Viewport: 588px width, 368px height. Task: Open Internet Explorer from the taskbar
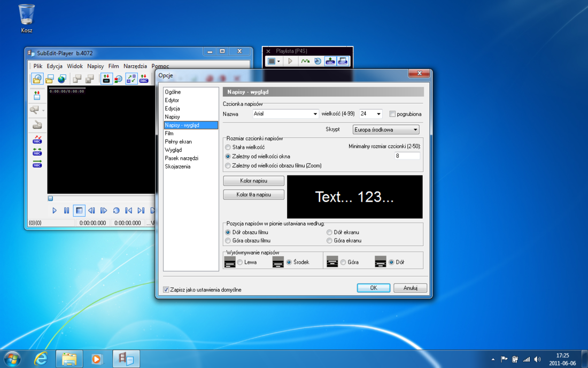point(41,359)
